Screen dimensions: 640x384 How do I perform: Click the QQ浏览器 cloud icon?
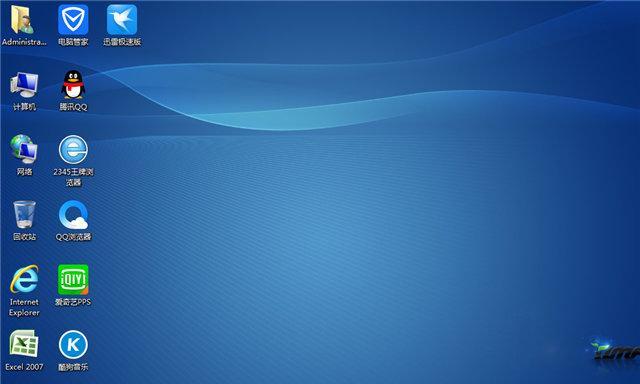pyautogui.click(x=73, y=215)
